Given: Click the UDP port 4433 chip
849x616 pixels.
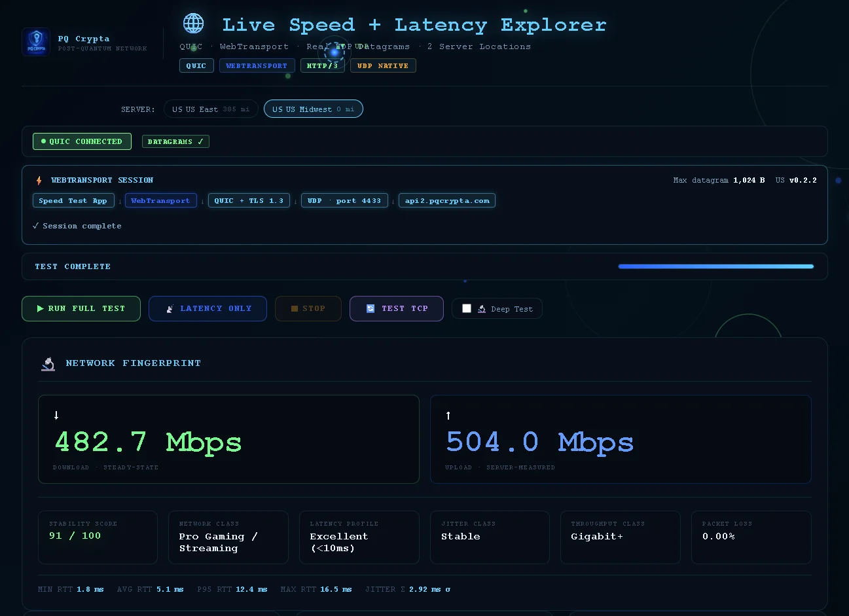Looking at the screenshot, I should click(x=344, y=201).
